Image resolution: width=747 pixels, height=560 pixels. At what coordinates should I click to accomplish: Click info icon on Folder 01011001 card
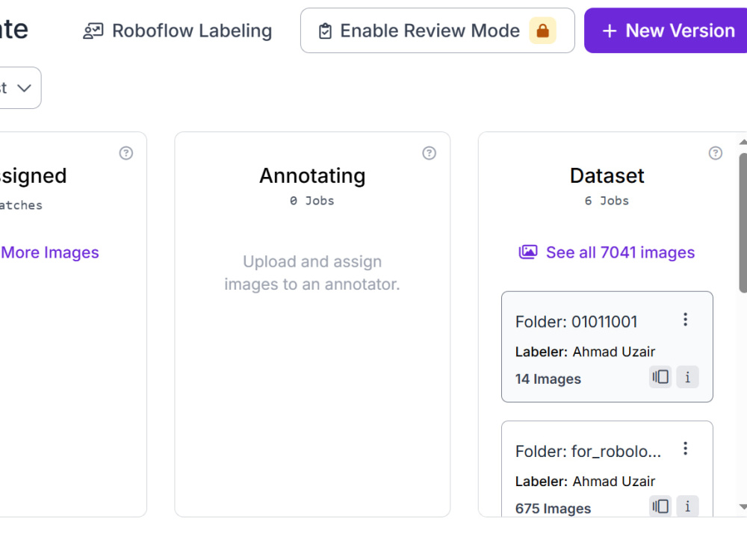point(687,377)
